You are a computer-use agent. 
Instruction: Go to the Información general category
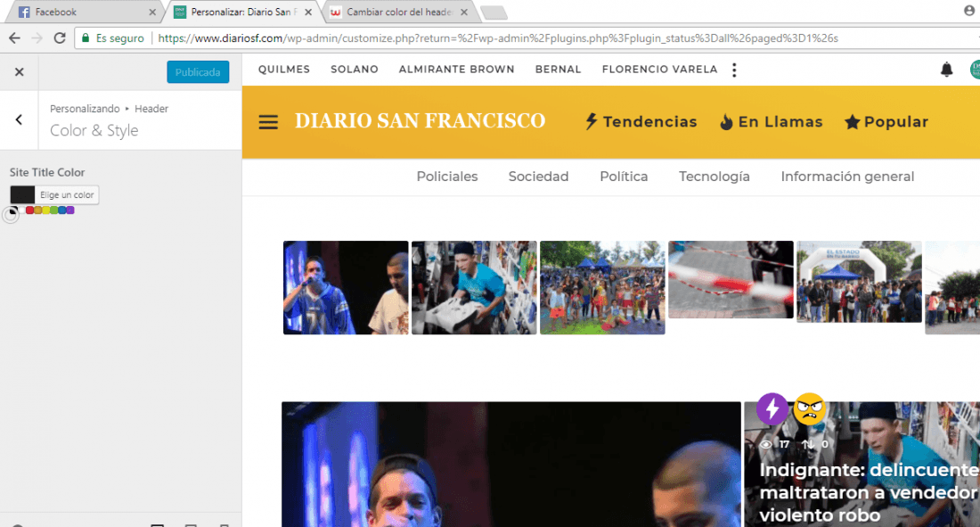[x=847, y=177]
